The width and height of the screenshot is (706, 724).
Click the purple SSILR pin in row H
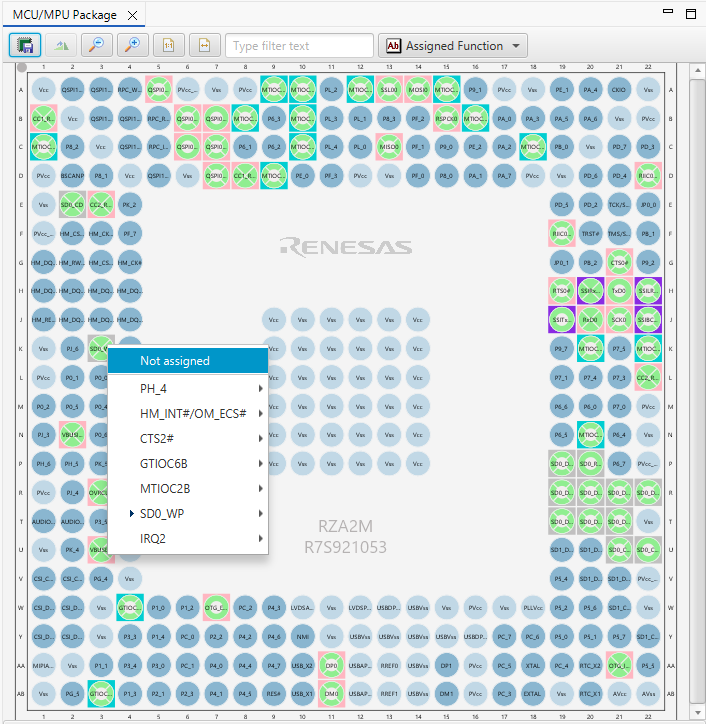pos(648,292)
